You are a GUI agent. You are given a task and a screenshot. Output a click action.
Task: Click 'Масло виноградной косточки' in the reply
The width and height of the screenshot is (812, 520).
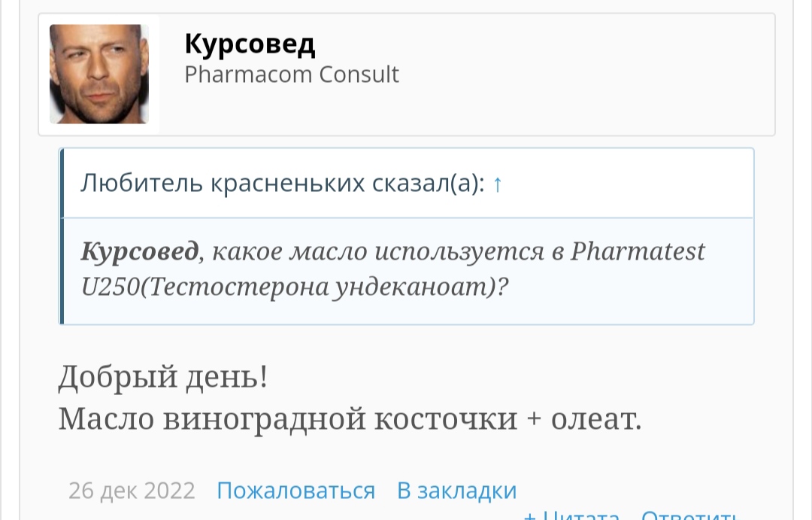288,418
